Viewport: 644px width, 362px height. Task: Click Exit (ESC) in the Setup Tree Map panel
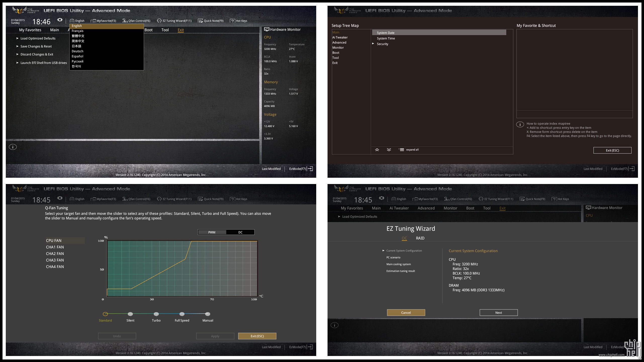[x=612, y=150]
